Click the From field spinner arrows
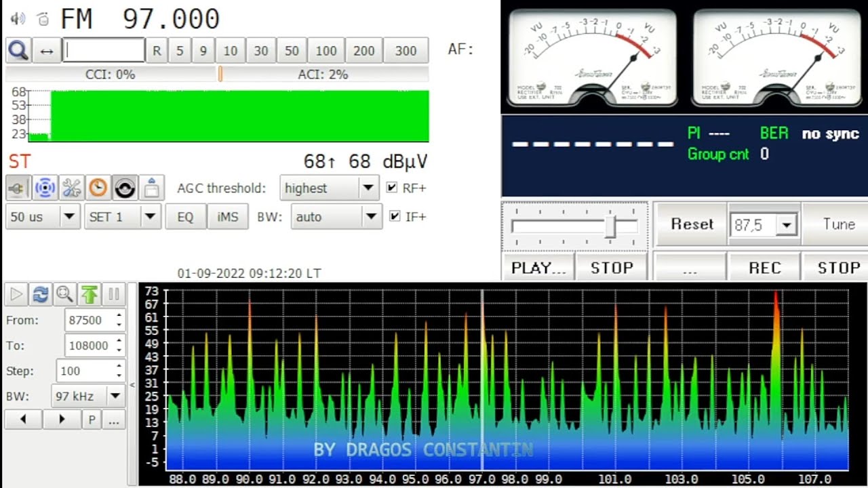 (119, 320)
